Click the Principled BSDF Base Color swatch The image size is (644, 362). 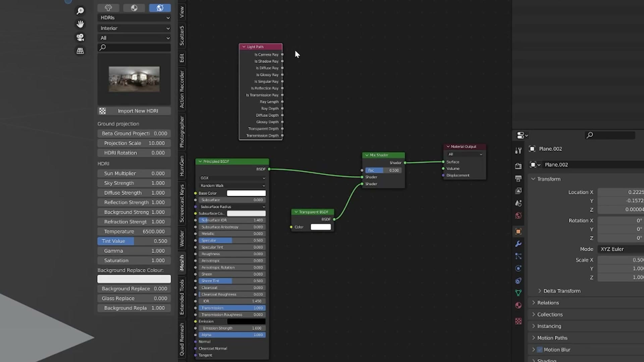point(246,193)
